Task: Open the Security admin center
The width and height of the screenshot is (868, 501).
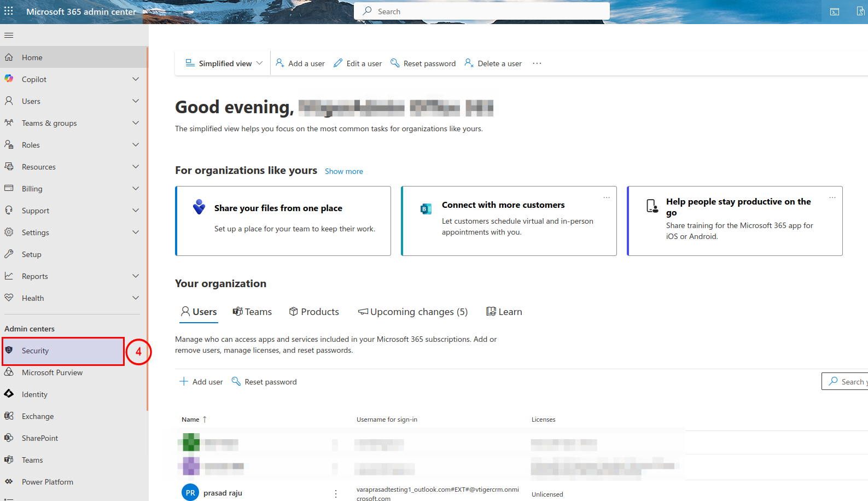Action: (63, 351)
